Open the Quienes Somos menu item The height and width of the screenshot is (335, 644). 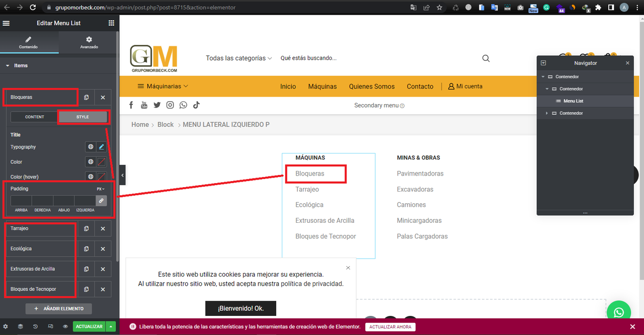[372, 87]
